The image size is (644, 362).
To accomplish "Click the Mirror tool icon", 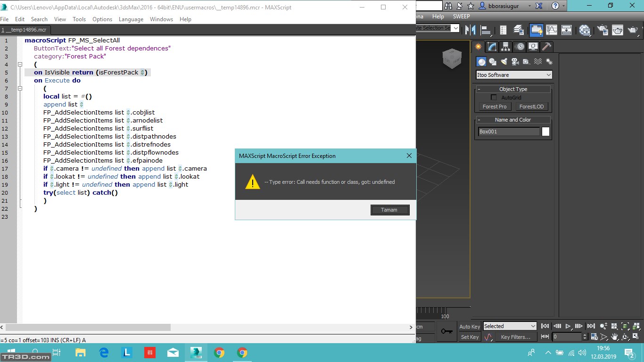I will [470, 30].
